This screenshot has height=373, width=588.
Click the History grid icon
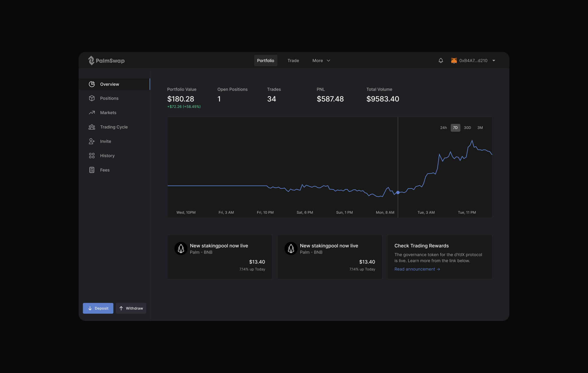92,156
